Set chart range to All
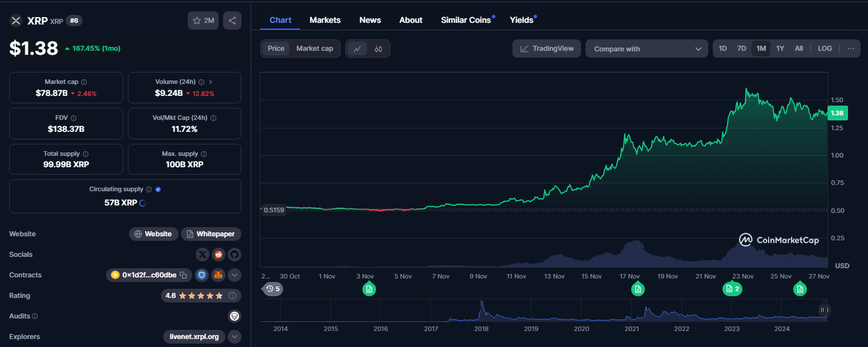The height and width of the screenshot is (347, 868). (x=799, y=49)
